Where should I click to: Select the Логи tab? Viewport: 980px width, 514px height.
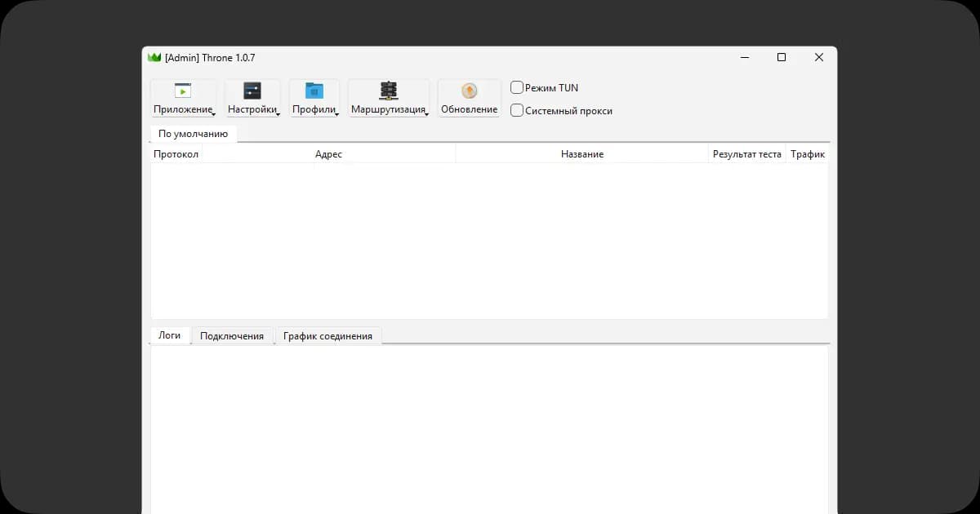170,335
